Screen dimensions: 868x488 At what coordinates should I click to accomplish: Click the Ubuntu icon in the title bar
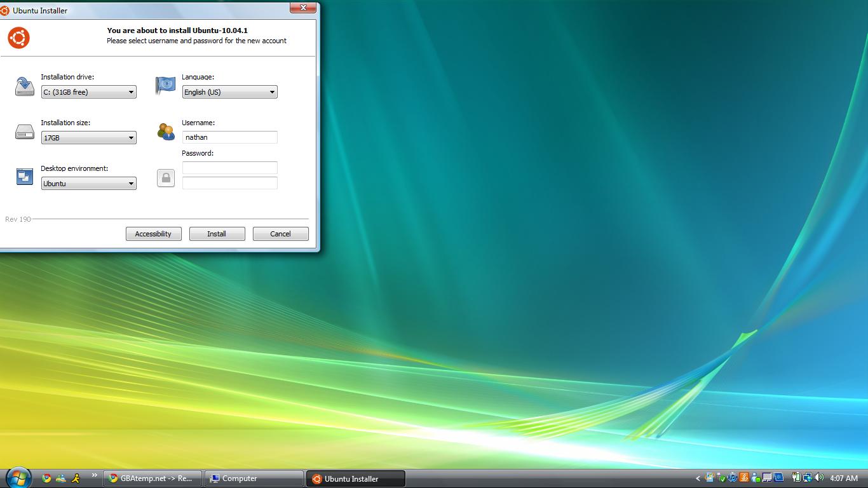tap(5, 11)
